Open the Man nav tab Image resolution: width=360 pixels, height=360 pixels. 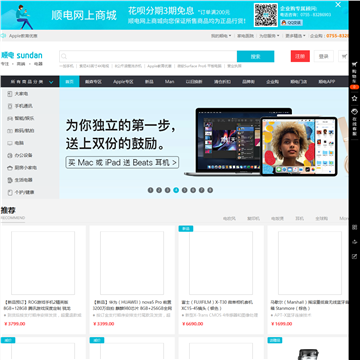pyautogui.click(x=169, y=82)
